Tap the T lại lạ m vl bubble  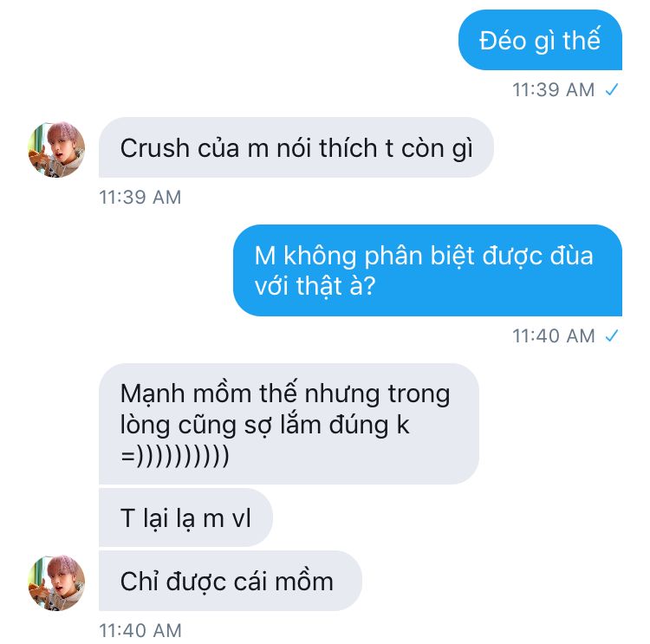tap(185, 517)
